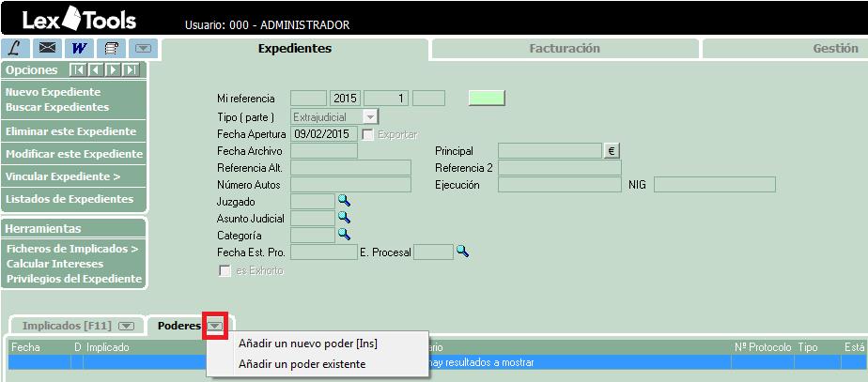868x382 pixels.
Task: Click the Lex script L toolbar icon
Action: coord(15,48)
